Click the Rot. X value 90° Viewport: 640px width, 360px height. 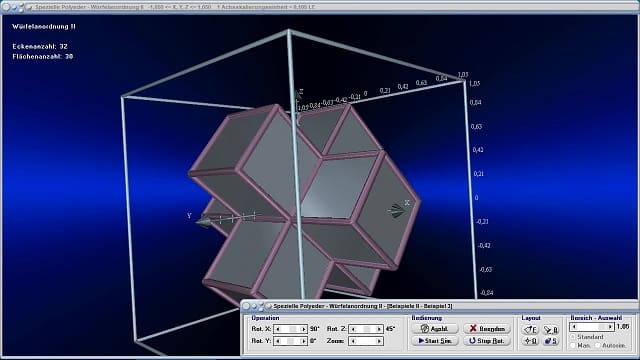[314, 329]
